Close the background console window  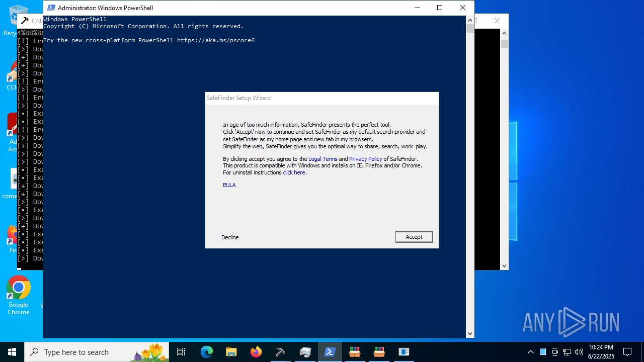pos(497,21)
